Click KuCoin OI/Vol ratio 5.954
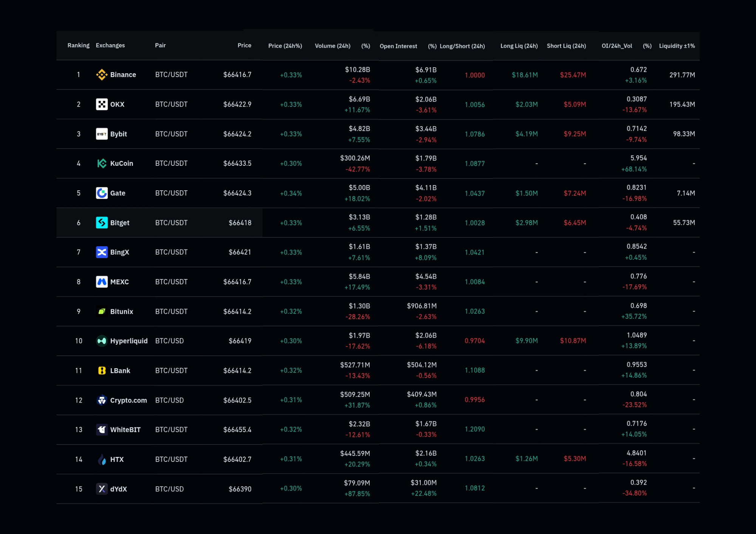Image resolution: width=756 pixels, height=534 pixels. click(639, 158)
